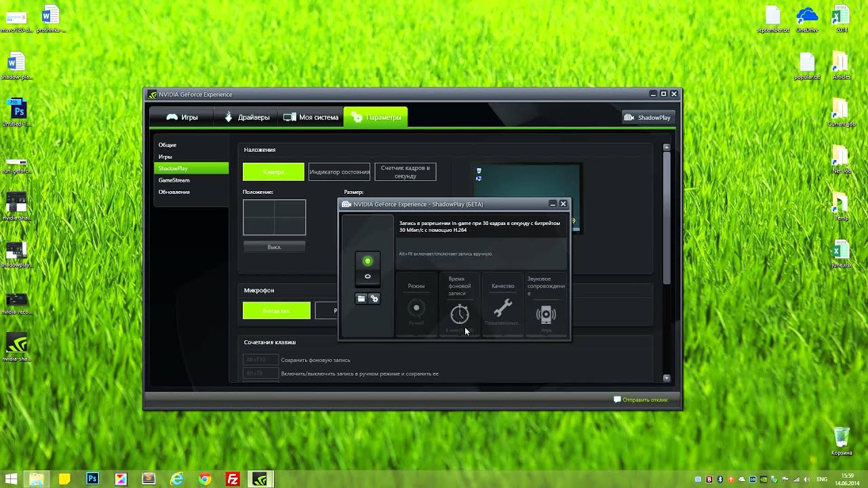
Task: Open File Explorer from taskbar
Action: pos(36,479)
